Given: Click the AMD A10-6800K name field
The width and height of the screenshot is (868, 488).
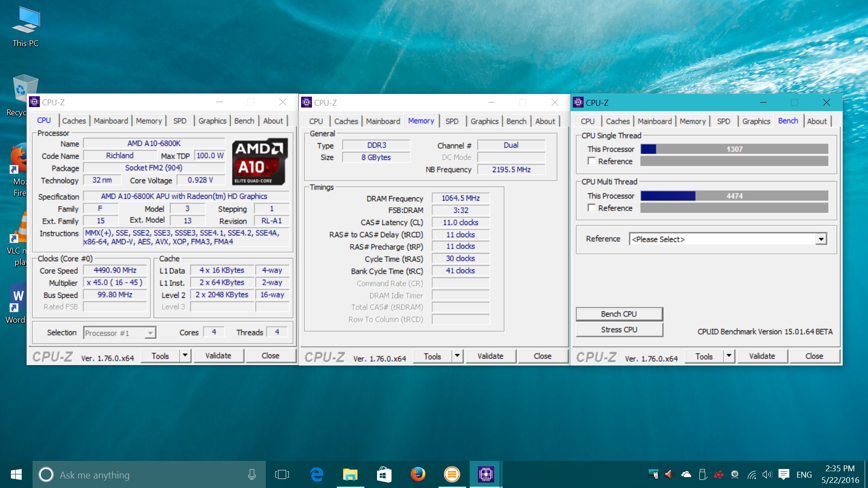Looking at the screenshot, I should coord(154,143).
